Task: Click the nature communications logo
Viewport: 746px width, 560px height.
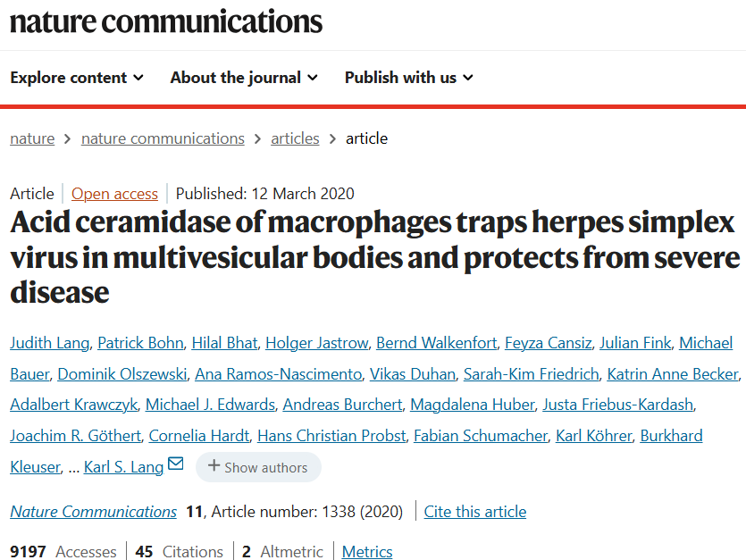Action: 166,21
